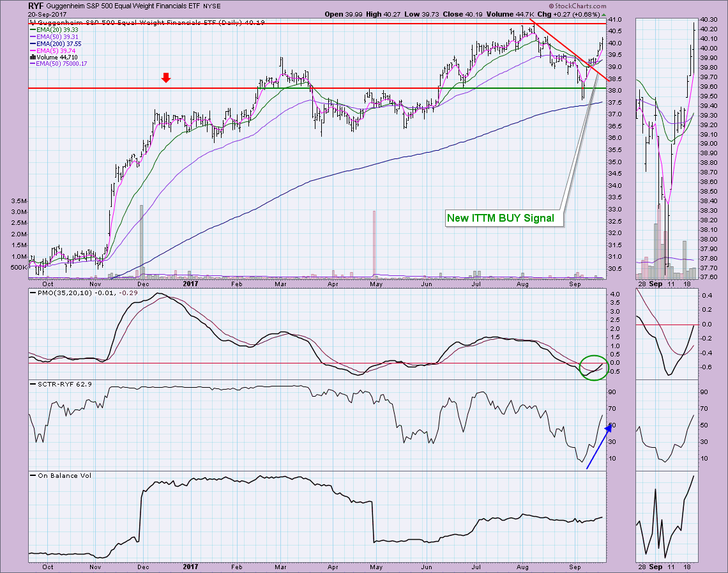The image size is (728, 573).
Task: Click the Jul label under the price panel
Action: pyautogui.click(x=476, y=284)
